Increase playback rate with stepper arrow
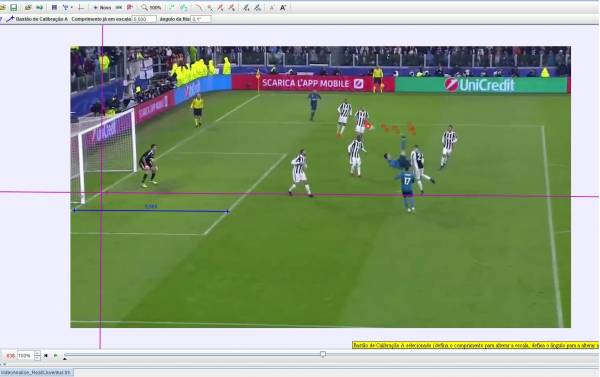The image size is (600, 377). pyautogui.click(x=37, y=353)
